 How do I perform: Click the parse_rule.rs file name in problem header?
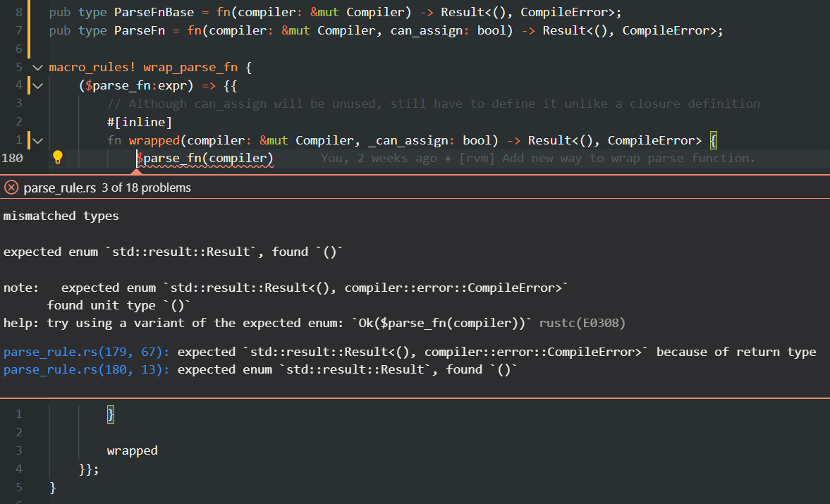60,188
